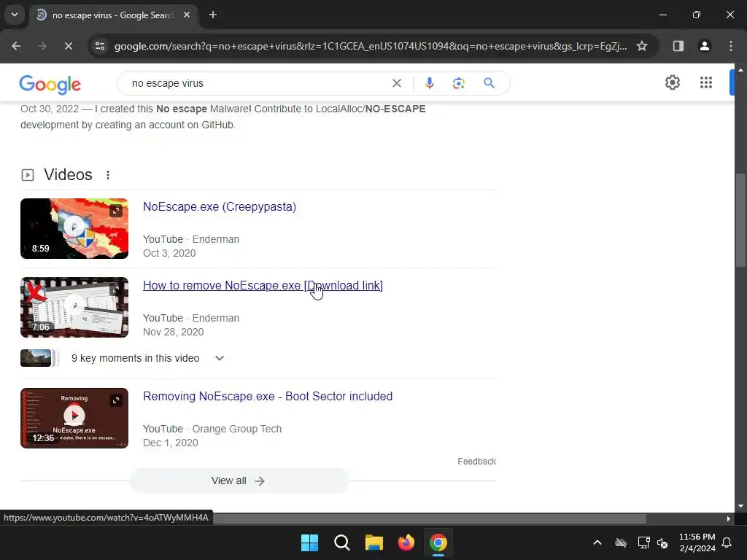Open site information icon in address bar
Viewport: 747px width, 560px height.
(x=100, y=46)
